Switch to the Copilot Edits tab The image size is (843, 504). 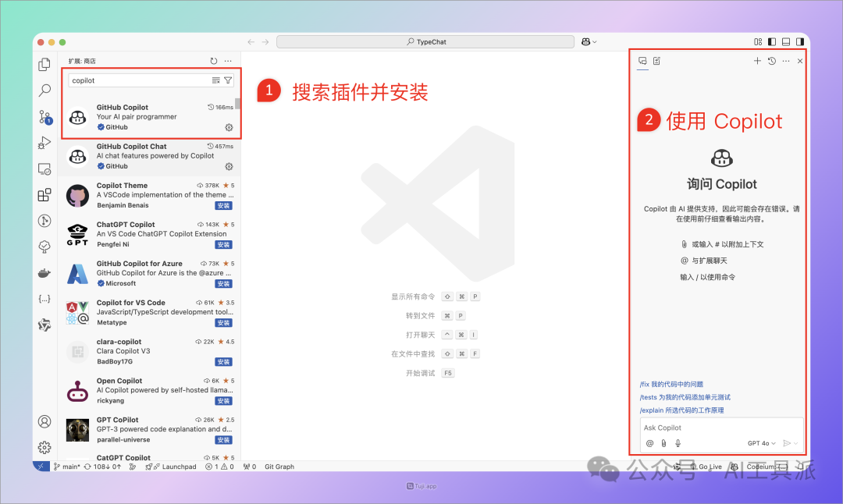[657, 62]
